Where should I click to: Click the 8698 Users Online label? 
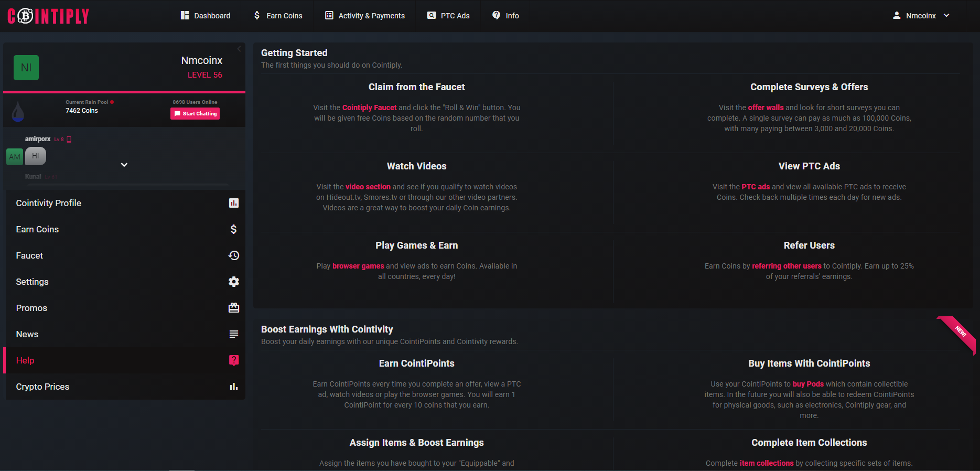coord(195,102)
